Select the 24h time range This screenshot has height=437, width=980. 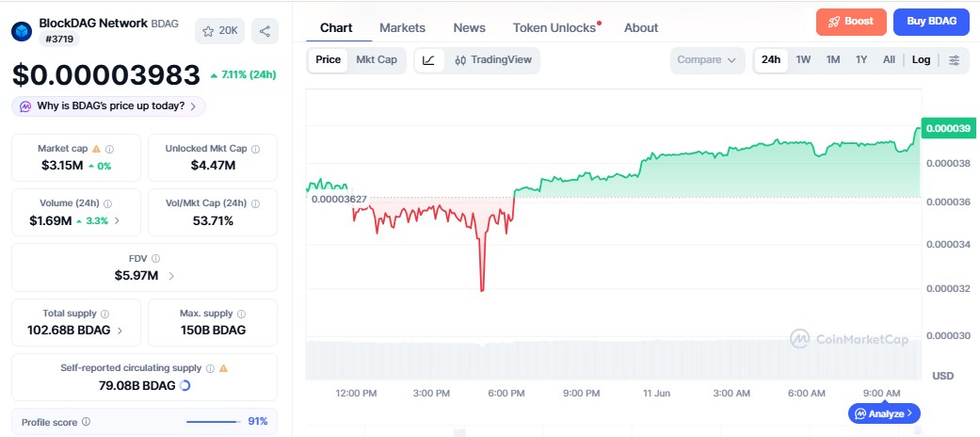pyautogui.click(x=771, y=60)
